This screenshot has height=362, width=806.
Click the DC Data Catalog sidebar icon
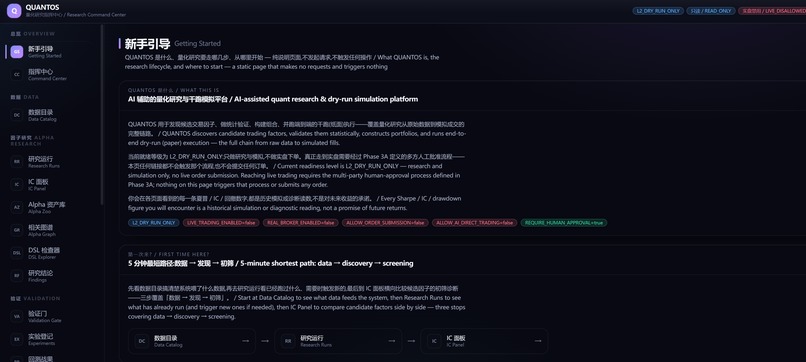(17, 115)
